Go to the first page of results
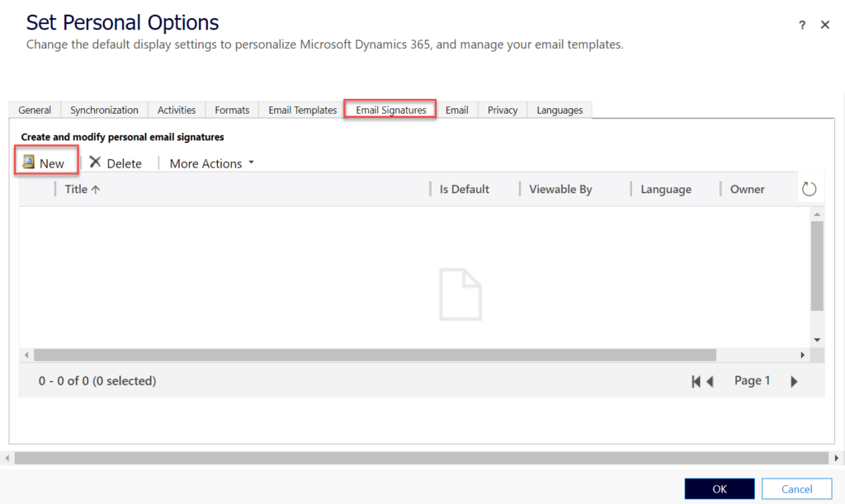 tap(696, 381)
